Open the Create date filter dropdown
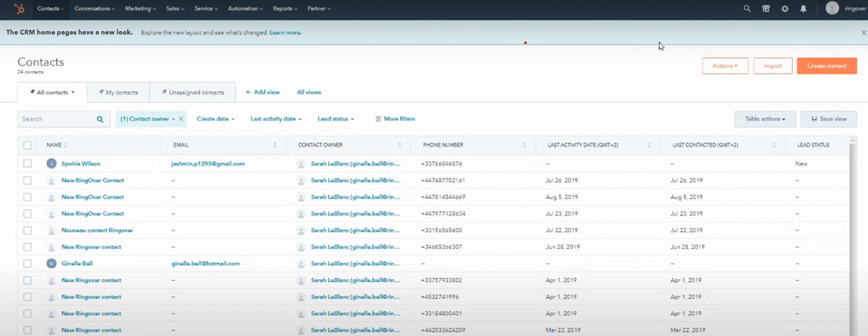Image resolution: width=868 pixels, height=336 pixels. click(216, 119)
